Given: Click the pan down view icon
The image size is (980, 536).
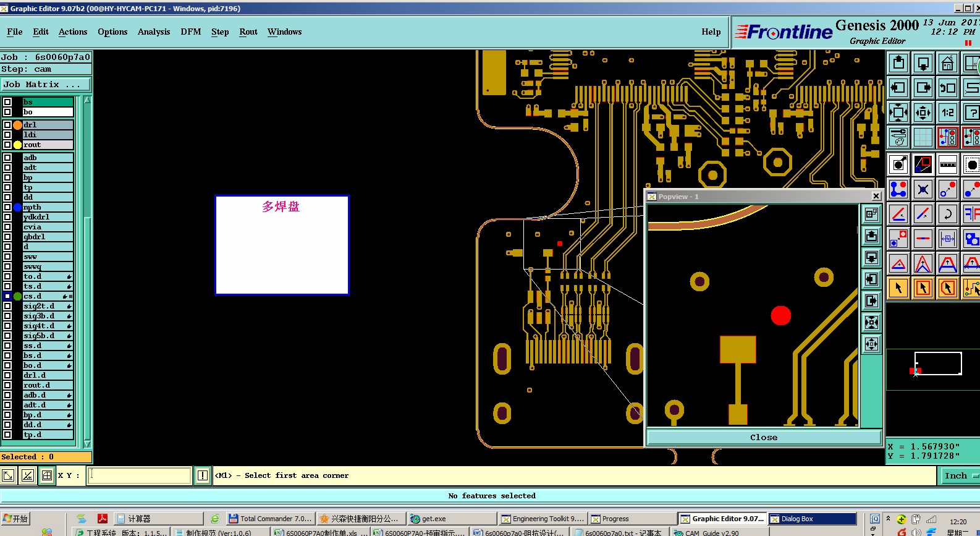Looking at the screenshot, I should [x=923, y=63].
